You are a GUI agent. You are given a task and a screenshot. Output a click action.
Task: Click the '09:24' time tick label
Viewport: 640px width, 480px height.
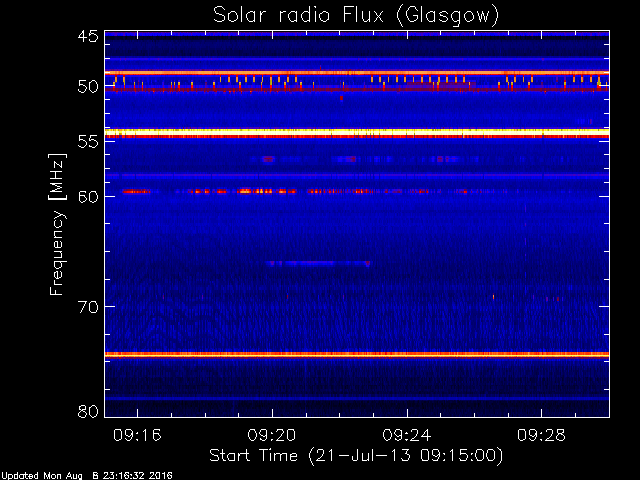407,435
